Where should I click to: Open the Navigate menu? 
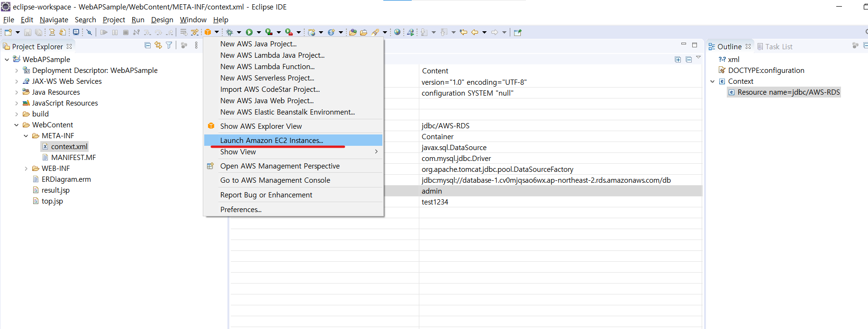pos(54,19)
